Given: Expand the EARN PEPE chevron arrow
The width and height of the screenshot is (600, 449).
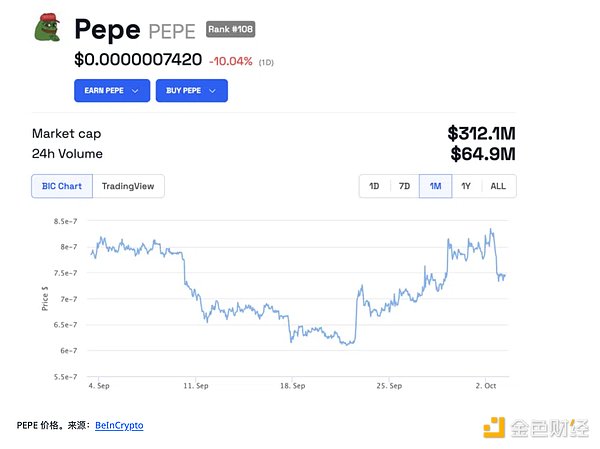Looking at the screenshot, I should [x=136, y=91].
